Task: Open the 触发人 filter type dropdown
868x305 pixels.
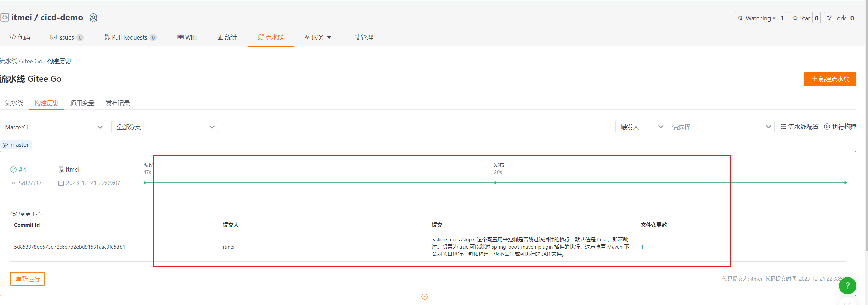Action: (641, 127)
